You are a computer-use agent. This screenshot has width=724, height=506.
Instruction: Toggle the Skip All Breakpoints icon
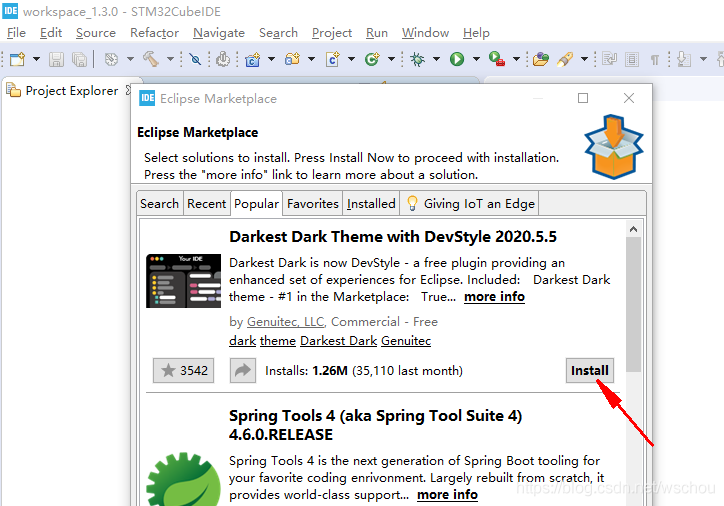tap(195, 59)
